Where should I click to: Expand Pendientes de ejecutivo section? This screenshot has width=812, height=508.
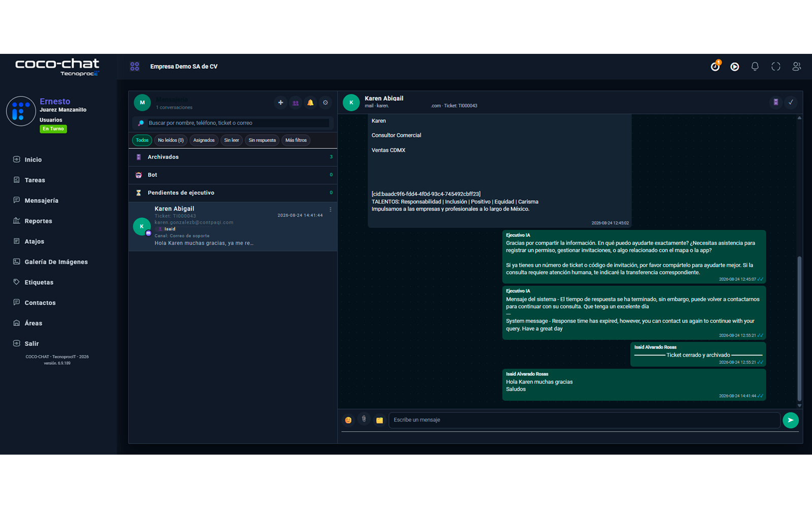(233, 193)
